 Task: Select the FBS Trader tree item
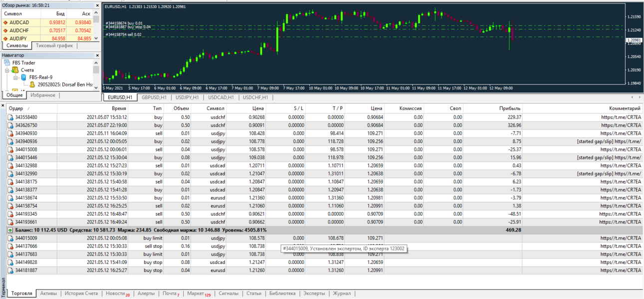coord(23,63)
